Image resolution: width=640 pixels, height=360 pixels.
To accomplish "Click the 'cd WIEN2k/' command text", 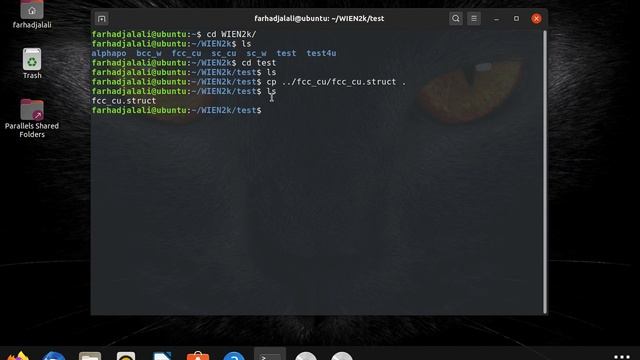I will (231, 34).
